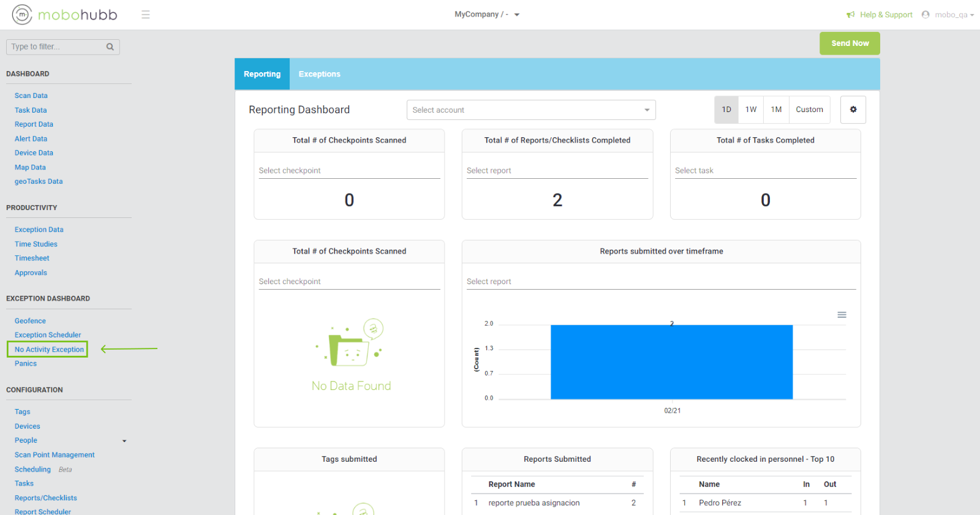
Task: Expand the MyCompany dropdown arrow
Action: click(x=517, y=15)
